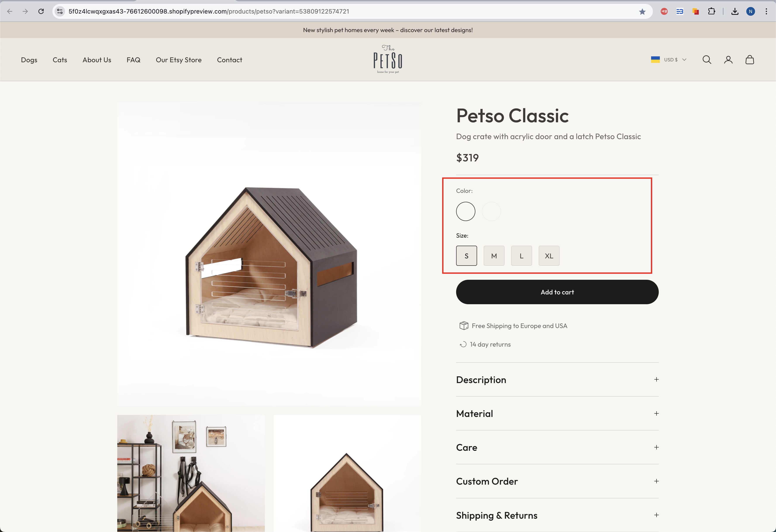This screenshot has width=776, height=532.
Task: Open the Contact page link
Action: tap(229, 60)
